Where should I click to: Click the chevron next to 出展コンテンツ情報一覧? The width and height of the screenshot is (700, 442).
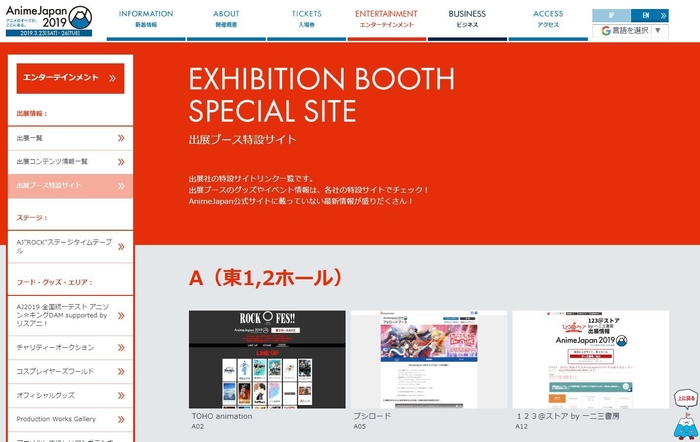coord(121,162)
